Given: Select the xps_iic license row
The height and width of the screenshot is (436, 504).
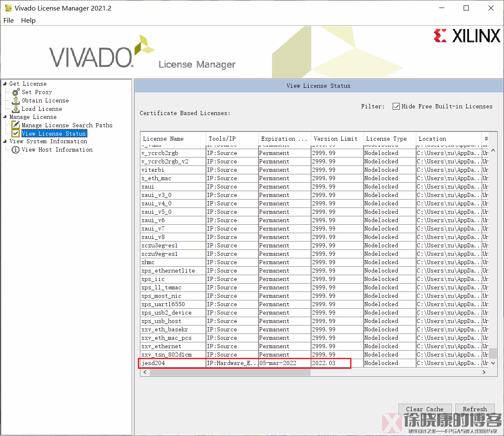Looking at the screenshot, I should [x=314, y=279].
